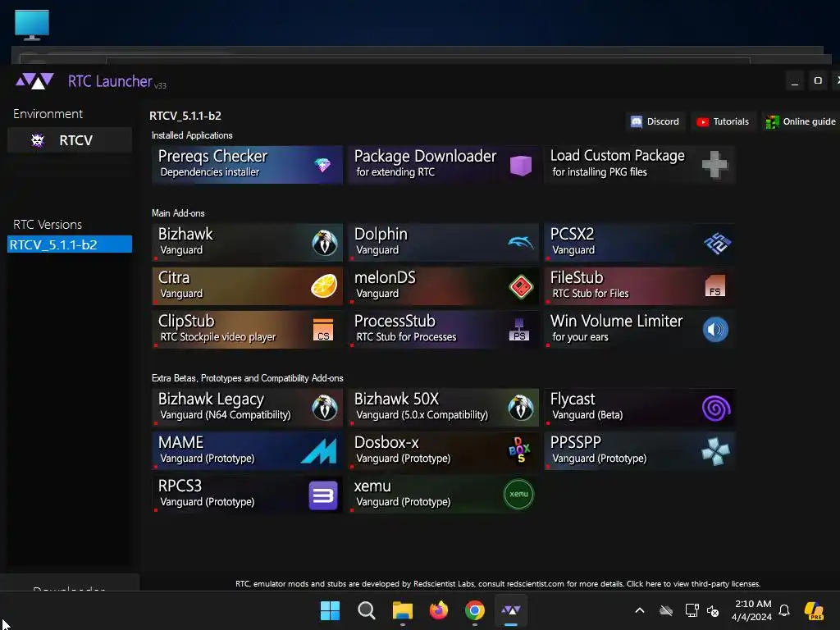Click the Bizhawk Legacy eagle icon
Image resolution: width=840 pixels, height=630 pixels.
[x=325, y=408]
